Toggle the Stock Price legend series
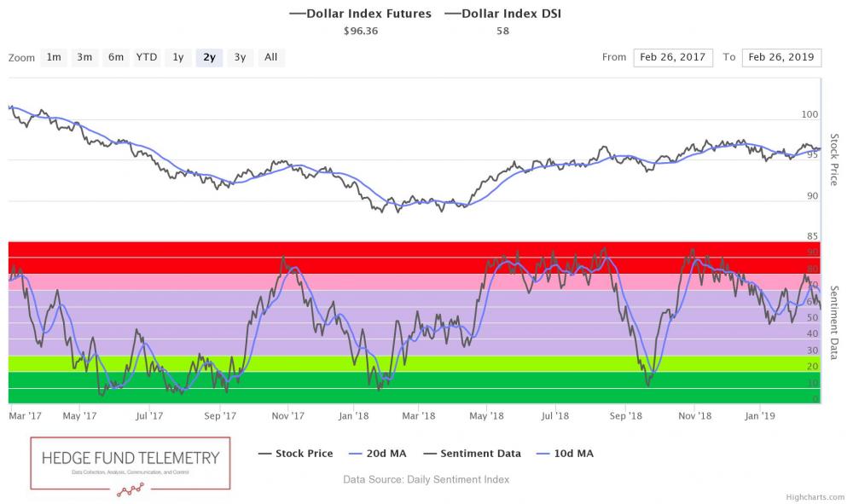Image resolution: width=853 pixels, height=504 pixels. click(295, 454)
